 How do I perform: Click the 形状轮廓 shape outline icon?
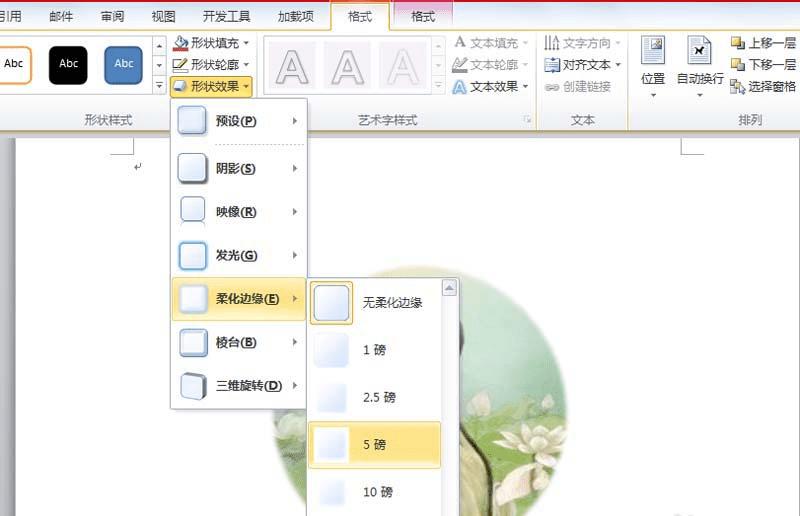pyautogui.click(x=180, y=65)
